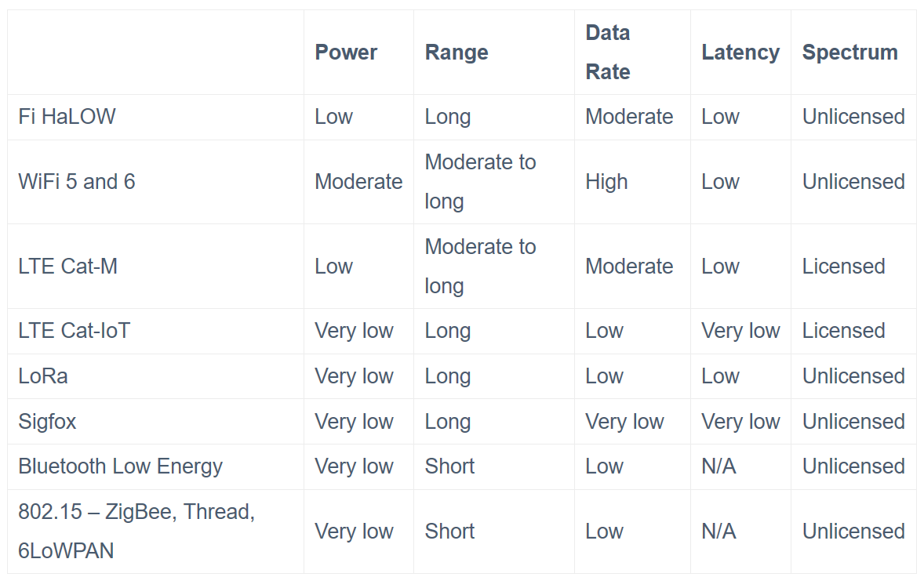
Task: Click the Range column header
Action: click(457, 53)
